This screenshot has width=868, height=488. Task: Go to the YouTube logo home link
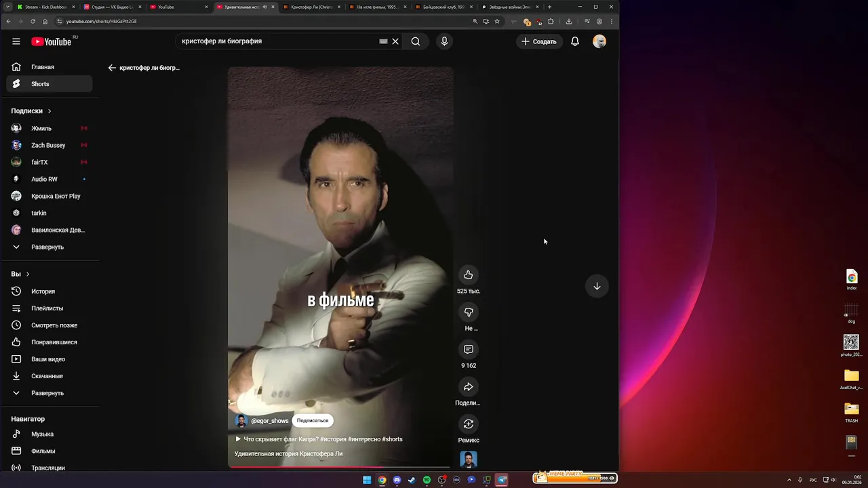[x=52, y=41]
